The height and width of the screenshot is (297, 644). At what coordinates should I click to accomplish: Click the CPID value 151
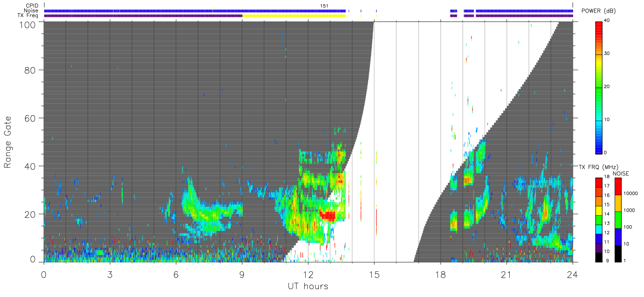coord(325,6)
